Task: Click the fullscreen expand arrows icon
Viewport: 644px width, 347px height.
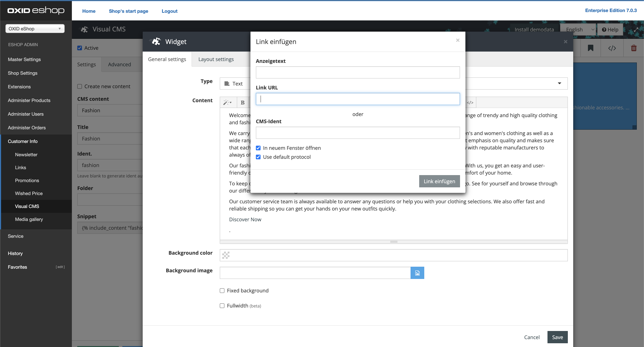Action: point(636,29)
